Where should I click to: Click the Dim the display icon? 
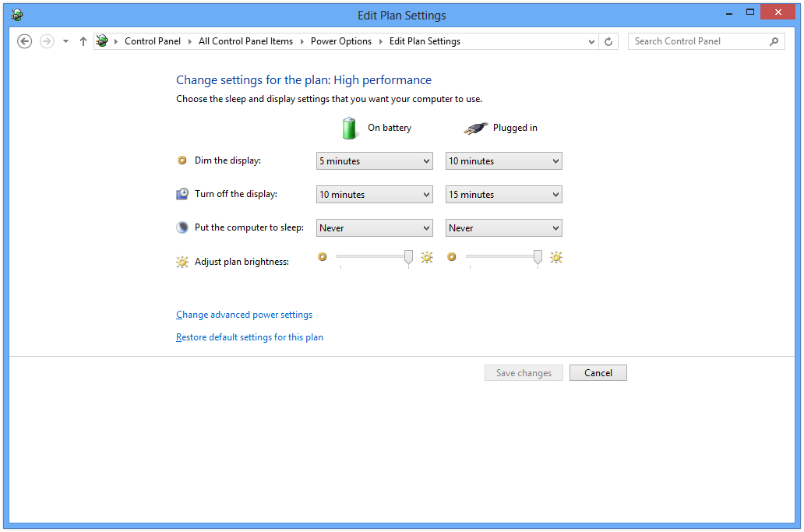tap(182, 160)
